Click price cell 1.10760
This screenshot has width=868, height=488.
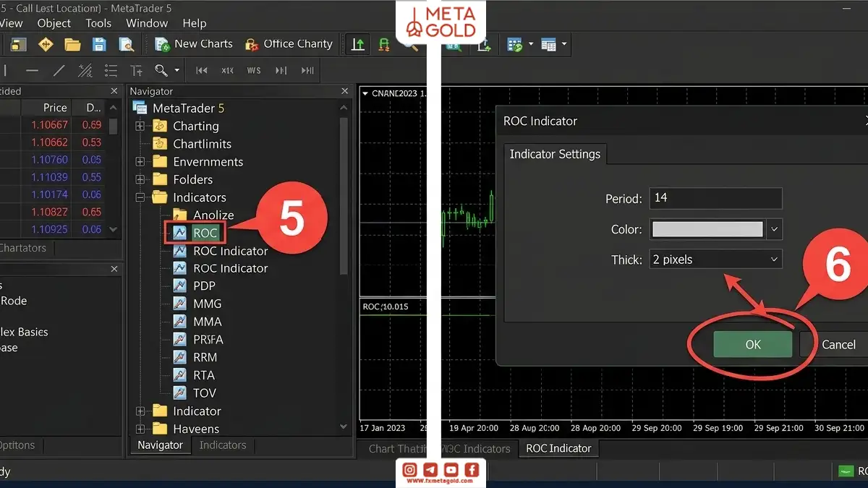[49, 160]
